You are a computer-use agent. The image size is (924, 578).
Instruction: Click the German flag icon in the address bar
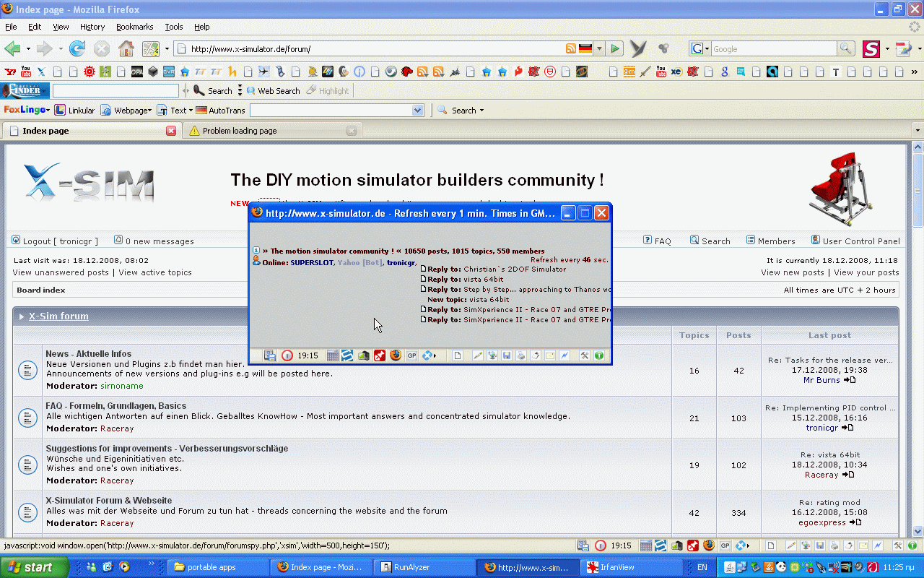(x=585, y=48)
